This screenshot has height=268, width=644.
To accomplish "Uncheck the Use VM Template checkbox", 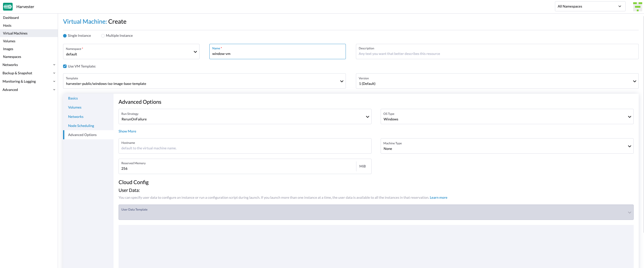I will 65,66.
